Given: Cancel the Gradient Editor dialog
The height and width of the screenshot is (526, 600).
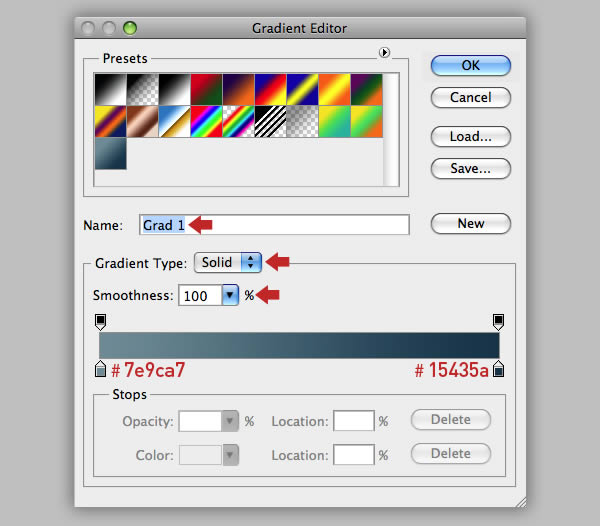Looking at the screenshot, I should [471, 98].
